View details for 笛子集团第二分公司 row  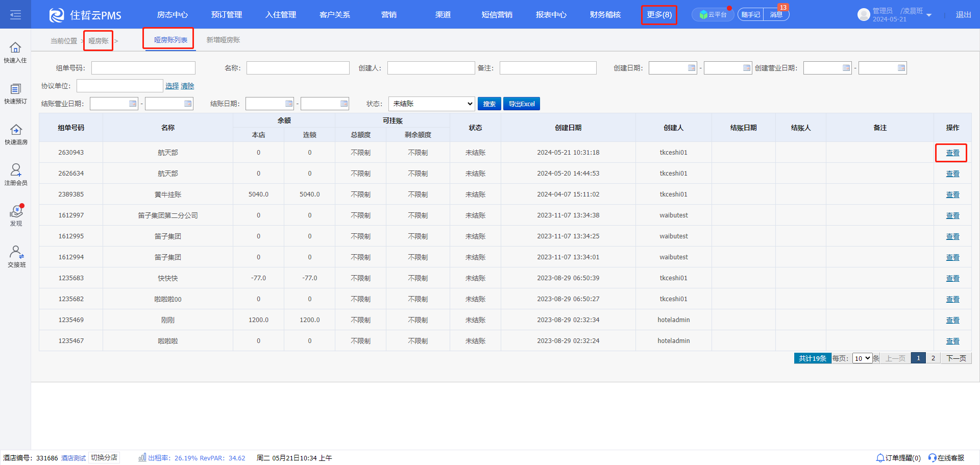[x=952, y=215]
